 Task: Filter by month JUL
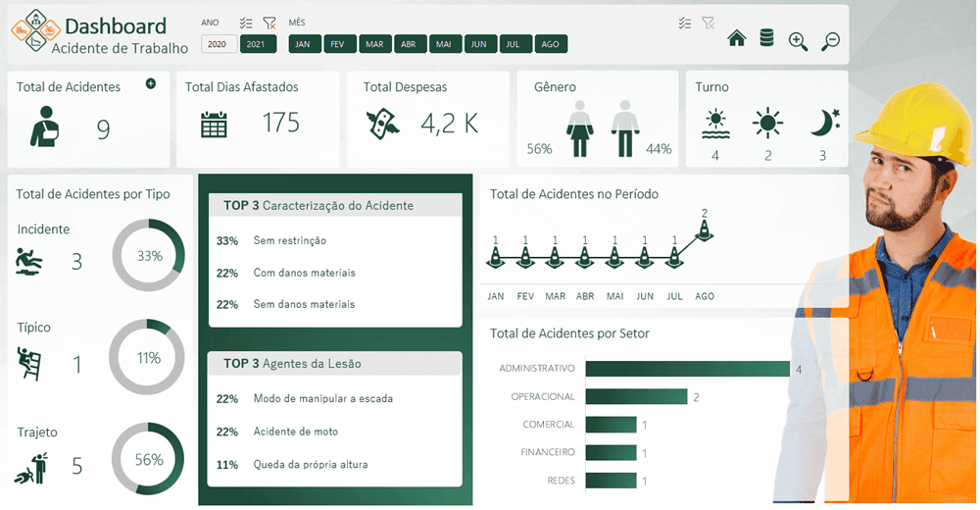(515, 44)
